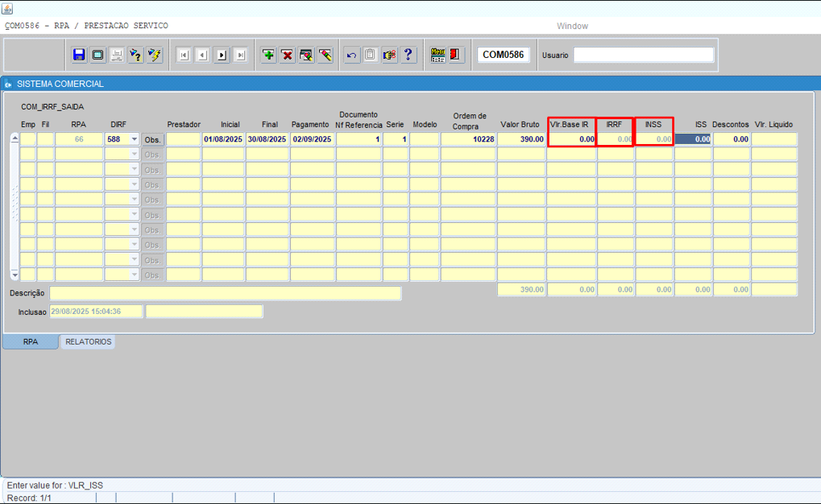Click the Save diskette icon
Viewport: 821px width, 504px height.
click(x=79, y=55)
